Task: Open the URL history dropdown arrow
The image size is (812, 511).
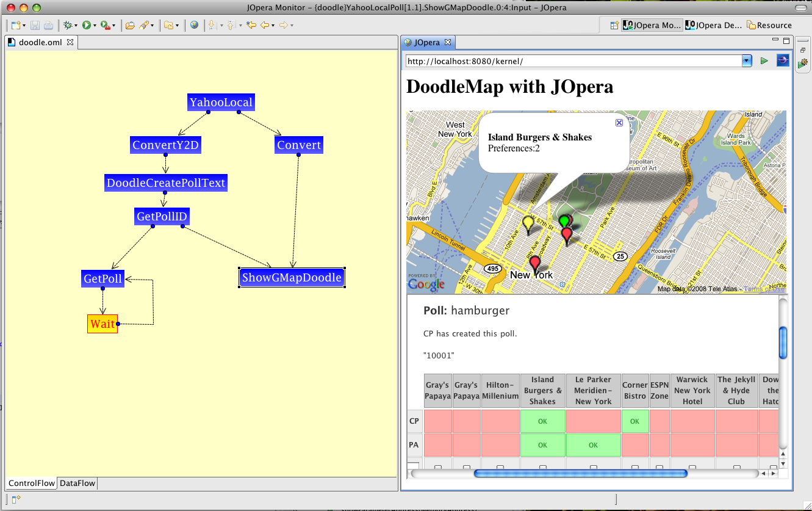Action: point(746,61)
